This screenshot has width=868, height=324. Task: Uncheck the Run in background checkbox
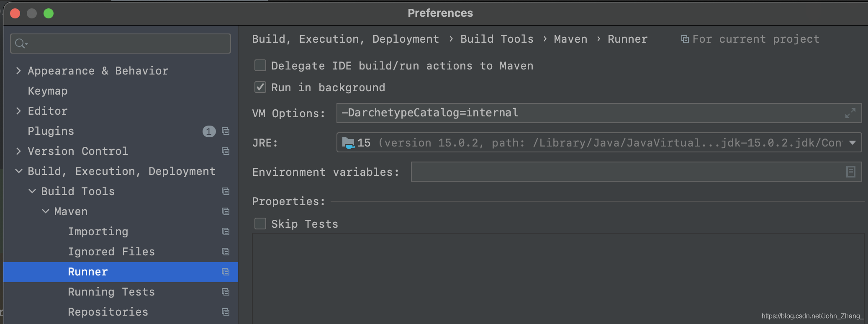click(260, 87)
